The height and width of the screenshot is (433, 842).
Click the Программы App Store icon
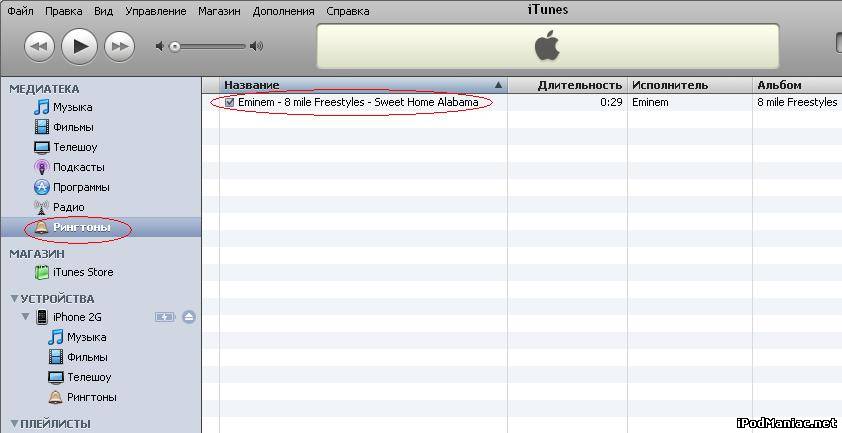coord(41,187)
